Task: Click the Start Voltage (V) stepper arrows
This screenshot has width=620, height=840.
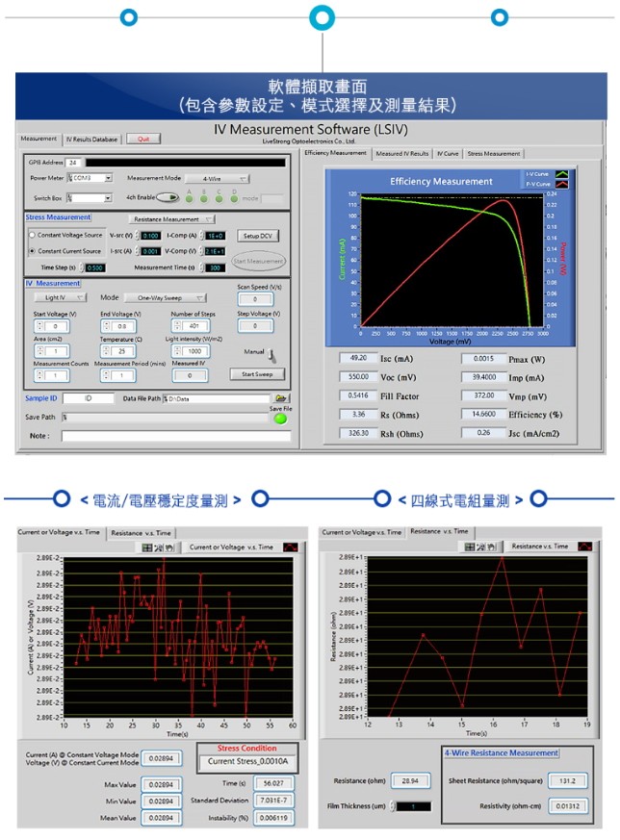Action: 39,326
